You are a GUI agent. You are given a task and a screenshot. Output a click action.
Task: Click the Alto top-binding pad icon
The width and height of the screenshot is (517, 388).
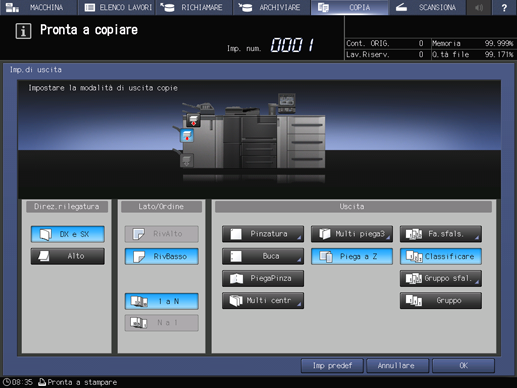44,256
